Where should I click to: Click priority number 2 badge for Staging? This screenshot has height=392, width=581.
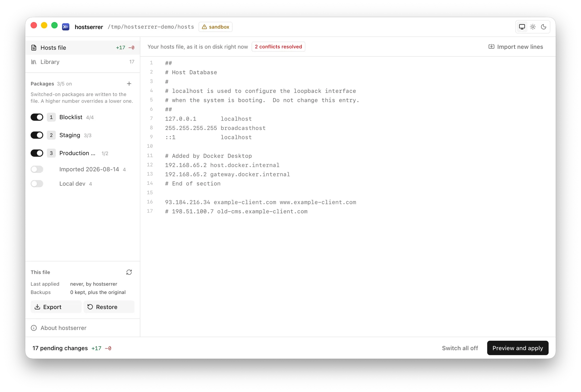click(51, 135)
